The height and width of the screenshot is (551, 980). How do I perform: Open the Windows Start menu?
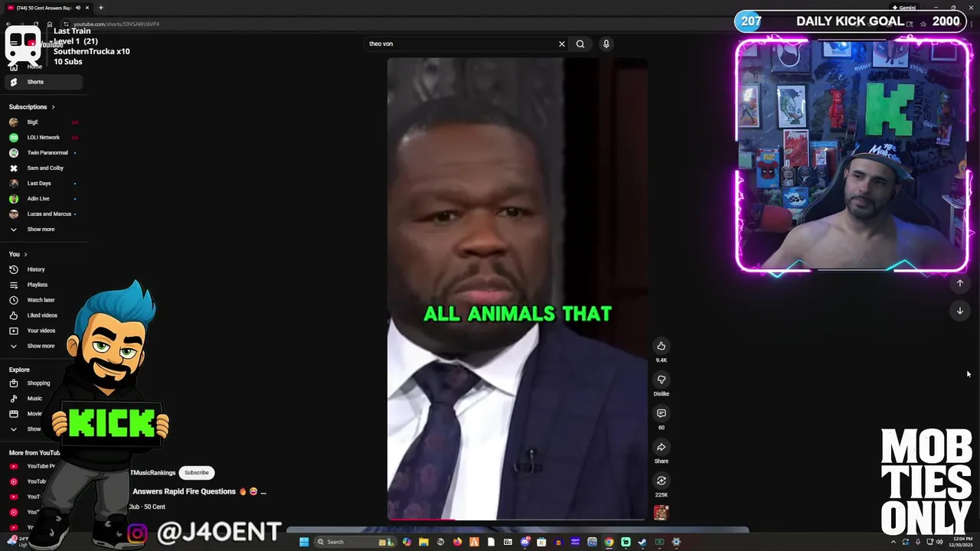[304, 542]
